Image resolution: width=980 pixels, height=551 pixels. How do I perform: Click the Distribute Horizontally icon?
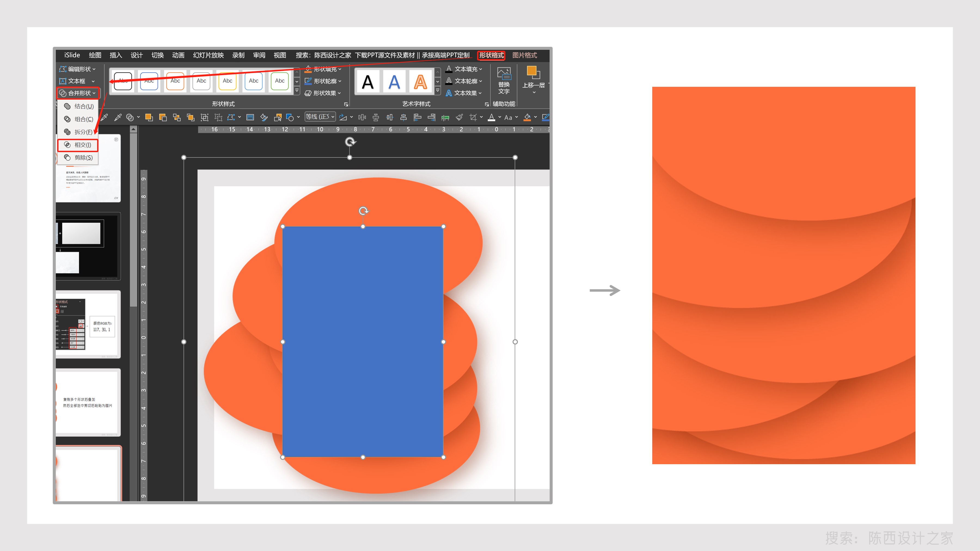[362, 118]
